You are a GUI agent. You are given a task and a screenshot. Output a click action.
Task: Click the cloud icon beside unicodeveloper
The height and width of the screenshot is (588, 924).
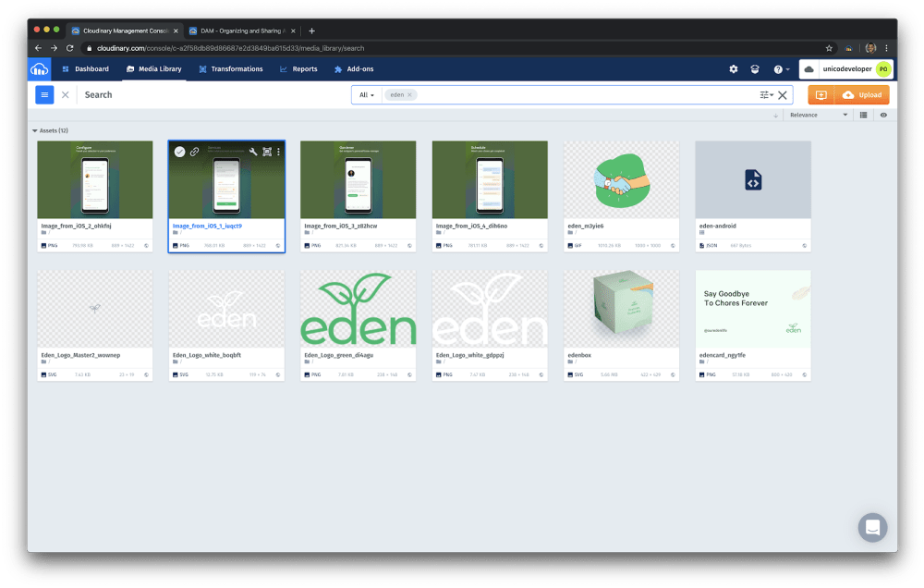tap(809, 69)
